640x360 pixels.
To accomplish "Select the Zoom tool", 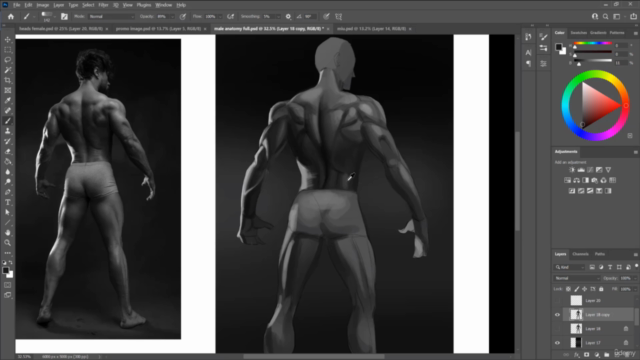I will (8, 243).
